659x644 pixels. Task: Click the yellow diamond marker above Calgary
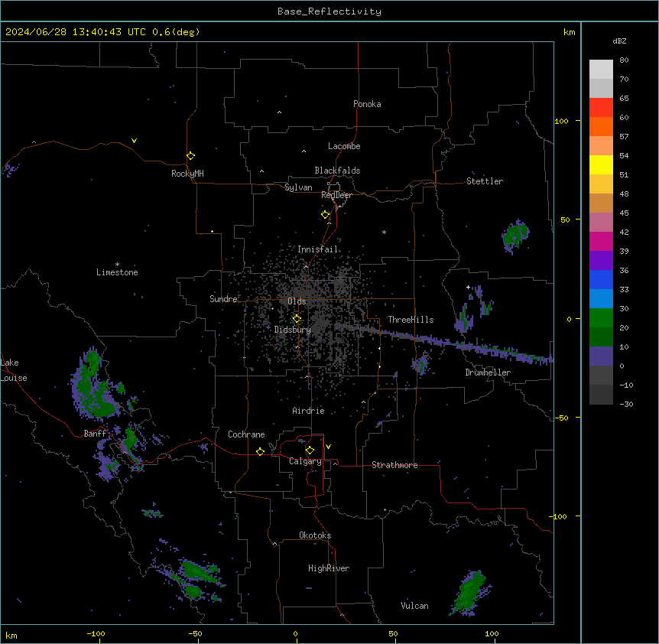point(310,450)
